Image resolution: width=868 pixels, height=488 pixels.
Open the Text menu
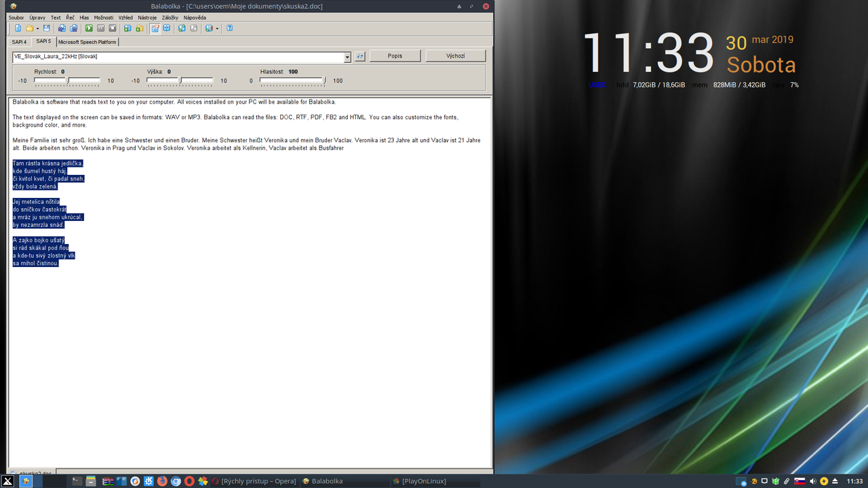point(56,18)
